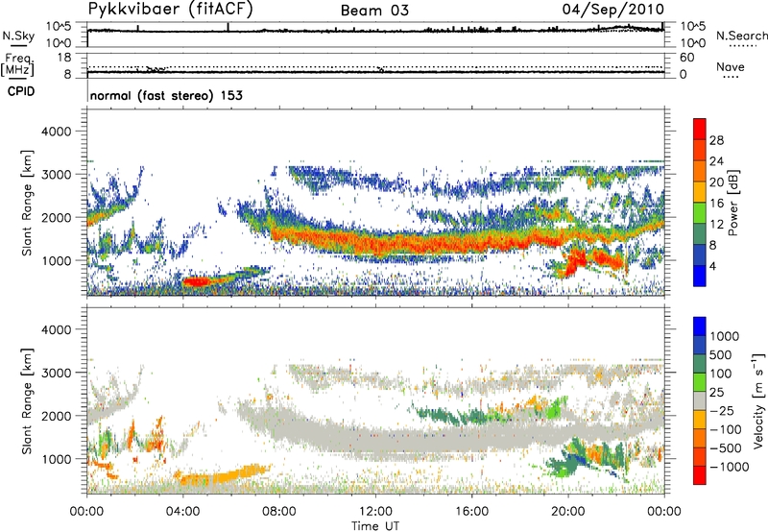Viewport: 768px width, 532px height.
Task: Pick the segment between 500 and 1000 m/s
Action: (x=700, y=346)
